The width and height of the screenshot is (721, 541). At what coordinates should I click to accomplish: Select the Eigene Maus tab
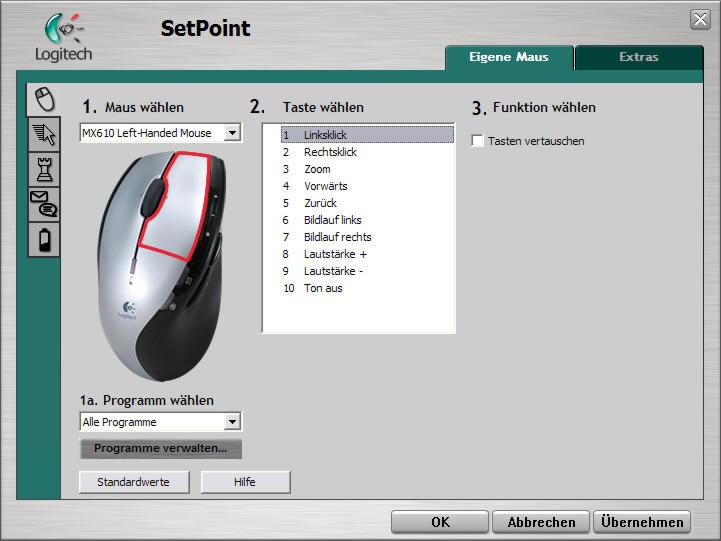click(x=508, y=57)
